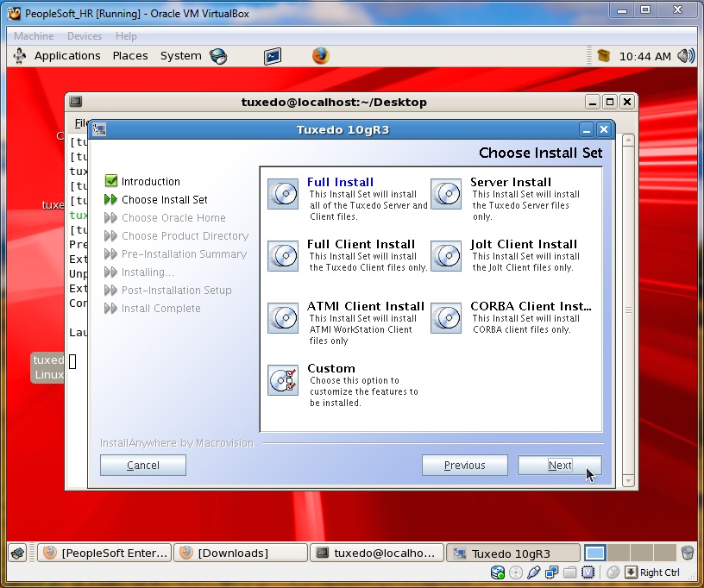Open the network globe launcher beside System
This screenshot has width=704, height=588.
[x=218, y=56]
